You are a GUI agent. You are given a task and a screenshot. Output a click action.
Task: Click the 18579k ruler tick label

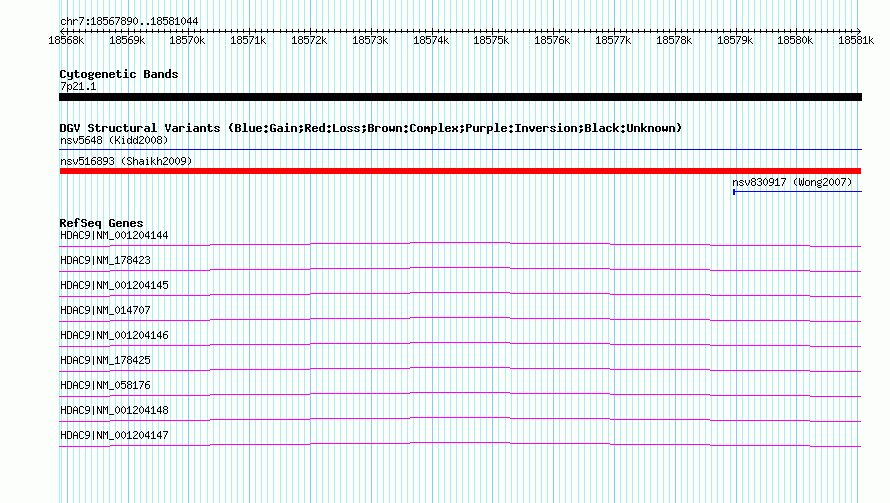(x=735, y=40)
